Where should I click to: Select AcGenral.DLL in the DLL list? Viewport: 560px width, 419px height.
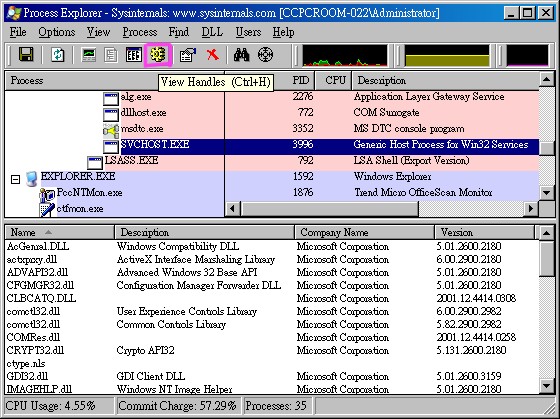tap(38, 247)
